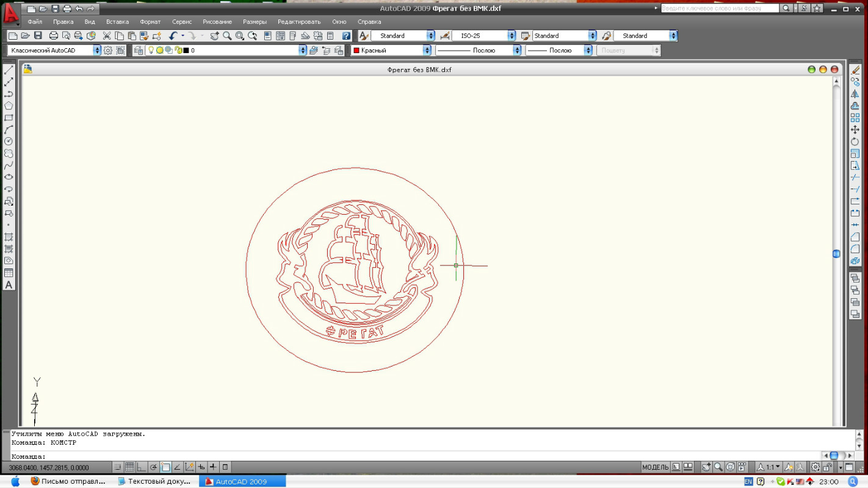This screenshot has width=868, height=488.
Task: Select the Circle draw tool
Action: [x=9, y=142]
